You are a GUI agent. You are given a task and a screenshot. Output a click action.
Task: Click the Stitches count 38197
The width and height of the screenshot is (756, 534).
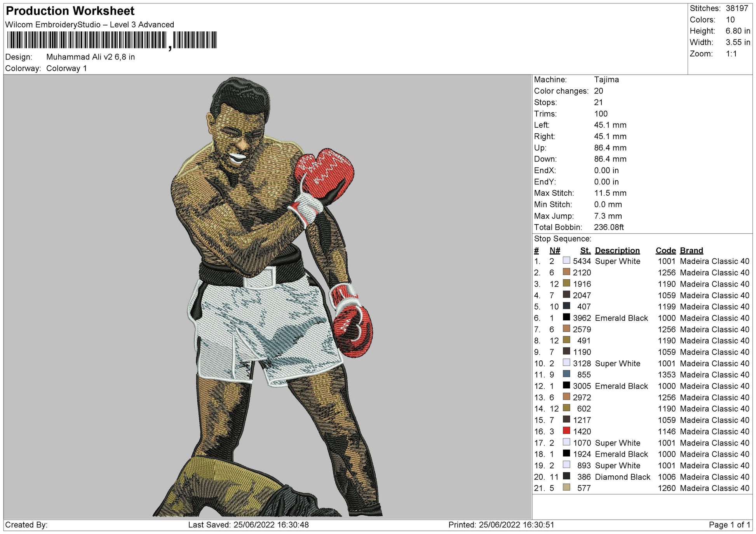(x=737, y=8)
